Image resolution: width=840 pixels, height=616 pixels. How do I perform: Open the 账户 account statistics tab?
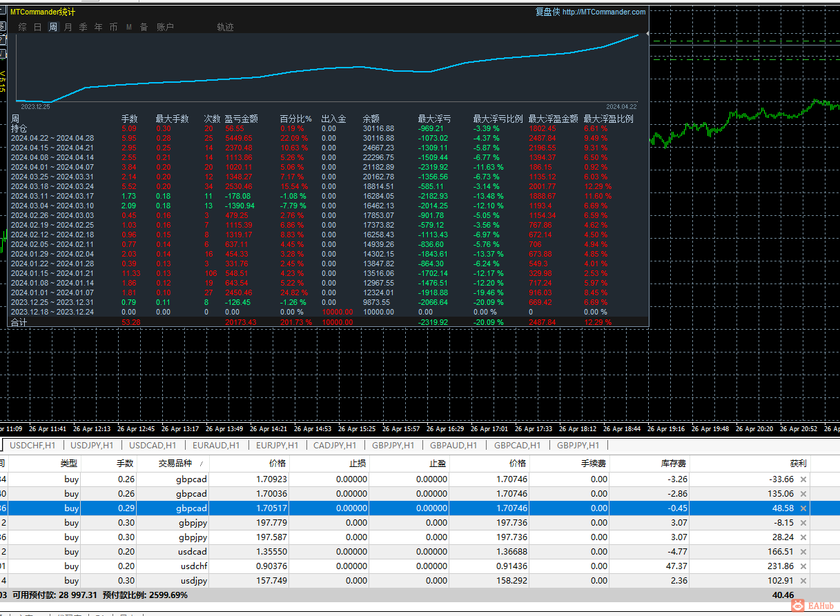point(165,27)
